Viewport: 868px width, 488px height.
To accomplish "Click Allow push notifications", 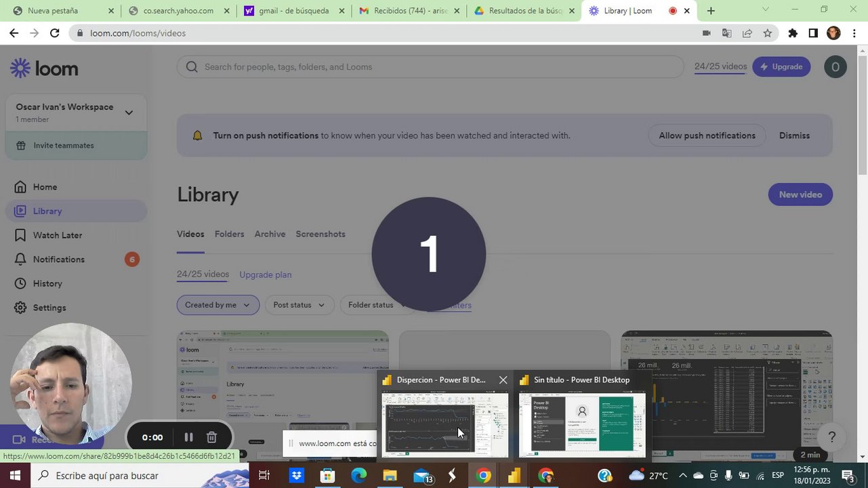I will tap(707, 136).
